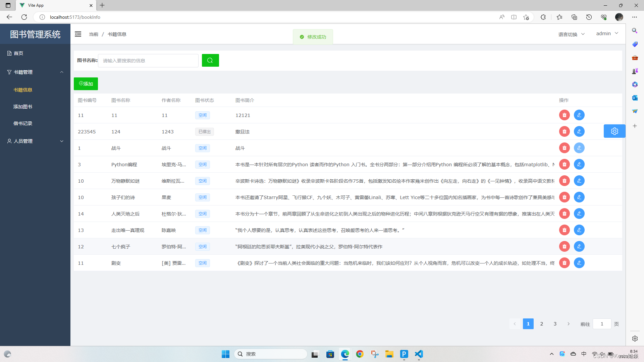
Task: Go to page 2 of results
Action: coord(541,324)
